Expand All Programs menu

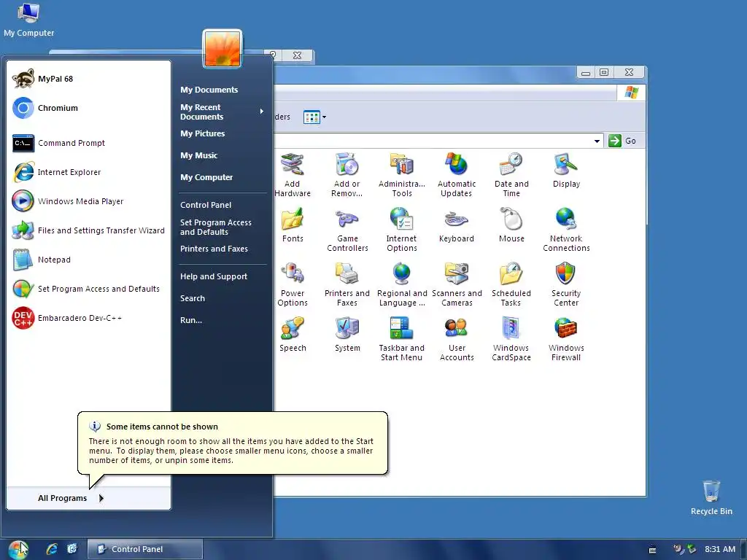pyautogui.click(x=89, y=498)
